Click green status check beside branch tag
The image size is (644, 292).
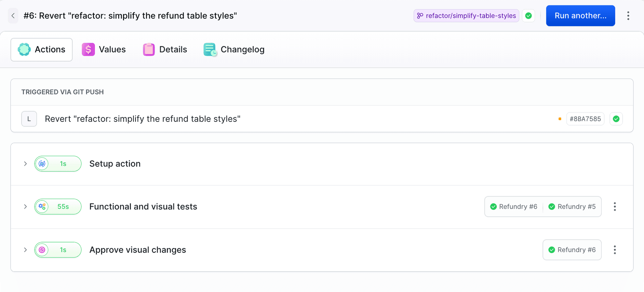[x=529, y=16]
